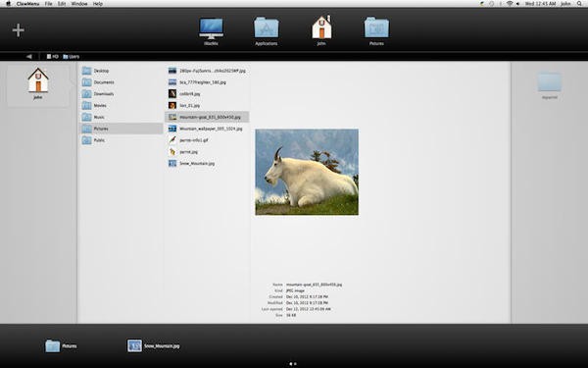The image size is (588, 368).
Task: Click the clock showing Wed 12:45 AM
Action: (540, 4)
